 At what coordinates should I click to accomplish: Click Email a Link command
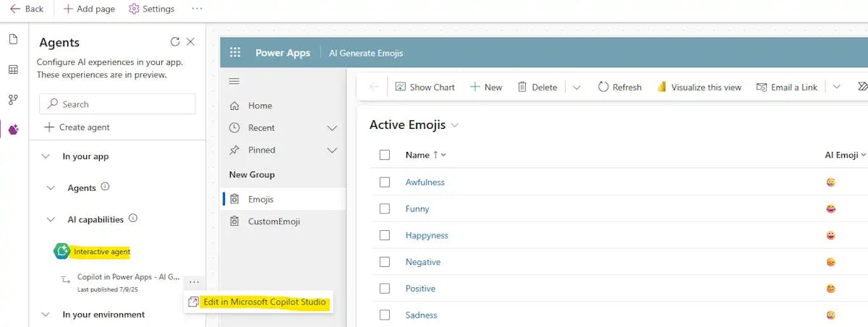(787, 87)
